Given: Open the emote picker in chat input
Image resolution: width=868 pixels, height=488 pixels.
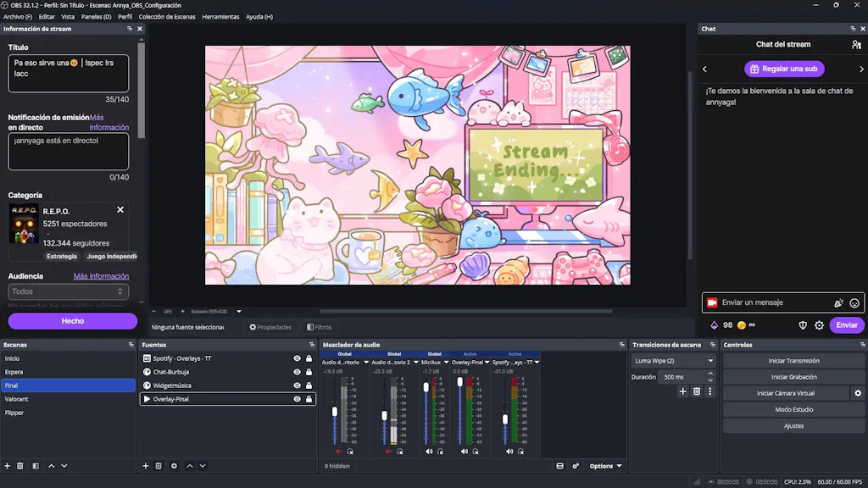Looking at the screenshot, I should point(854,302).
